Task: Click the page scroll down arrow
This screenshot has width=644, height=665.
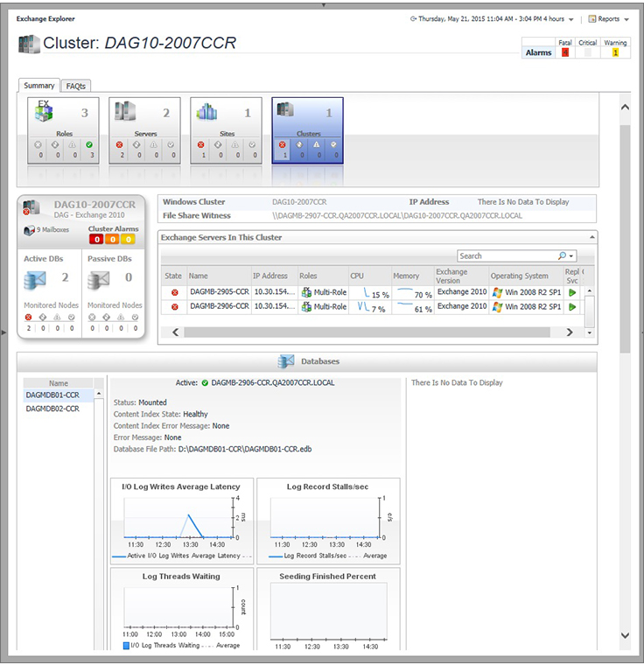Action: click(x=625, y=635)
